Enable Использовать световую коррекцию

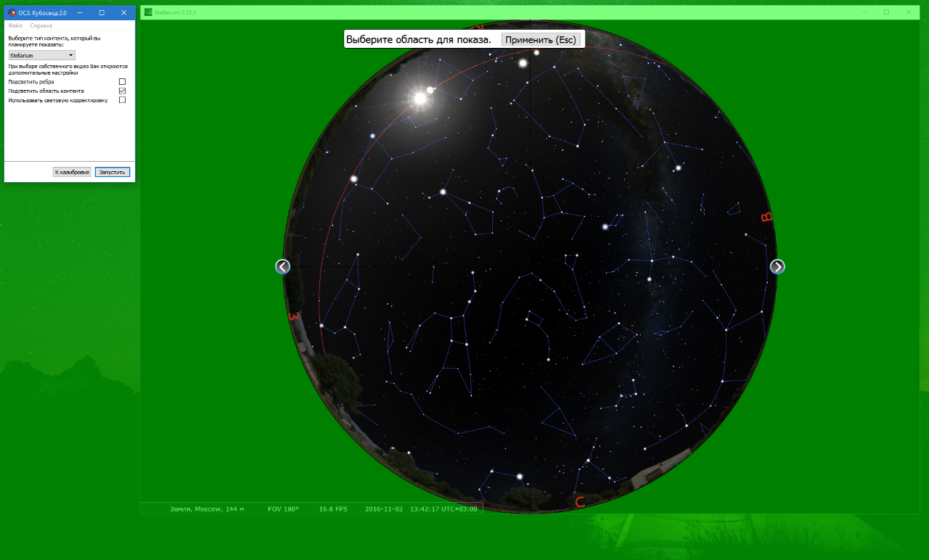tap(122, 99)
